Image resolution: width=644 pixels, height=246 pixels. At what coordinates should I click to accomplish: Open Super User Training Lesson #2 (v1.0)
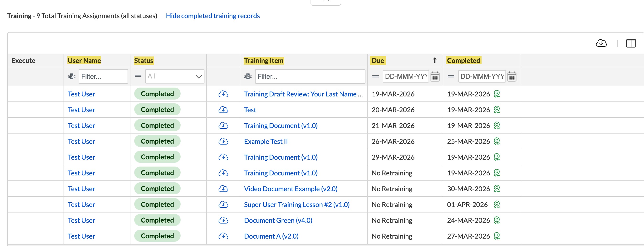tap(297, 204)
